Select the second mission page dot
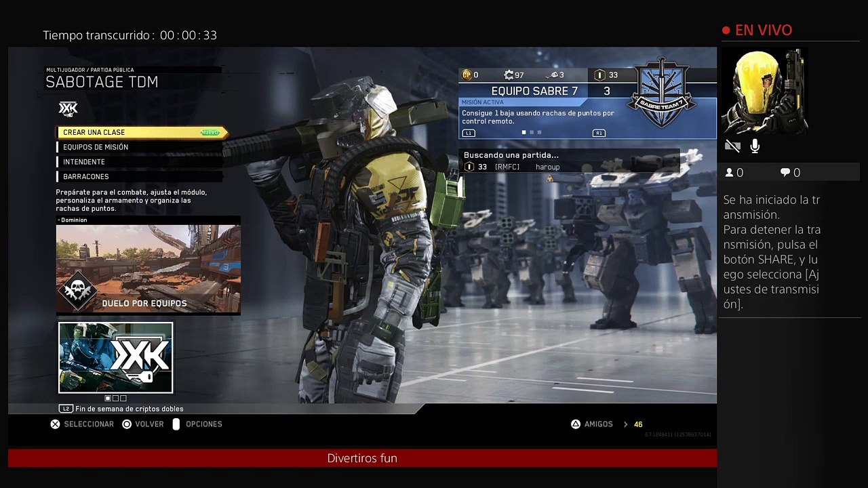This screenshot has height=488, width=868. [532, 132]
